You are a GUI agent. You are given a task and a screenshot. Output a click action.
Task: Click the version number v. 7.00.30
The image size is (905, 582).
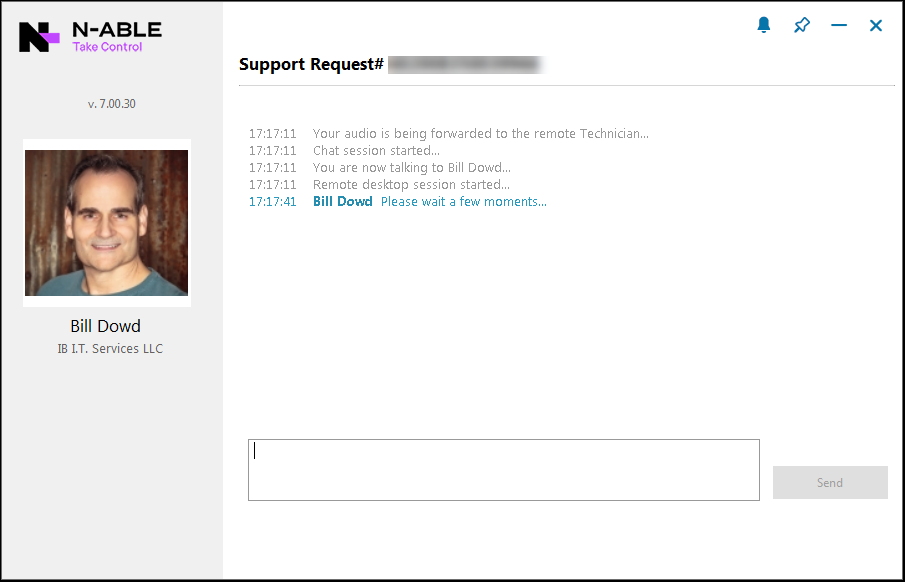point(111,104)
